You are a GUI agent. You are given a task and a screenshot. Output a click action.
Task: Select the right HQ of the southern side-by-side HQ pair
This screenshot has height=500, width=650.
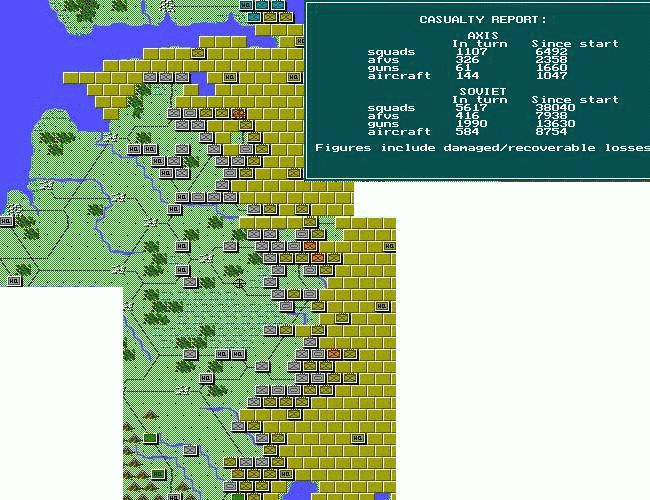pyautogui.click(x=238, y=354)
